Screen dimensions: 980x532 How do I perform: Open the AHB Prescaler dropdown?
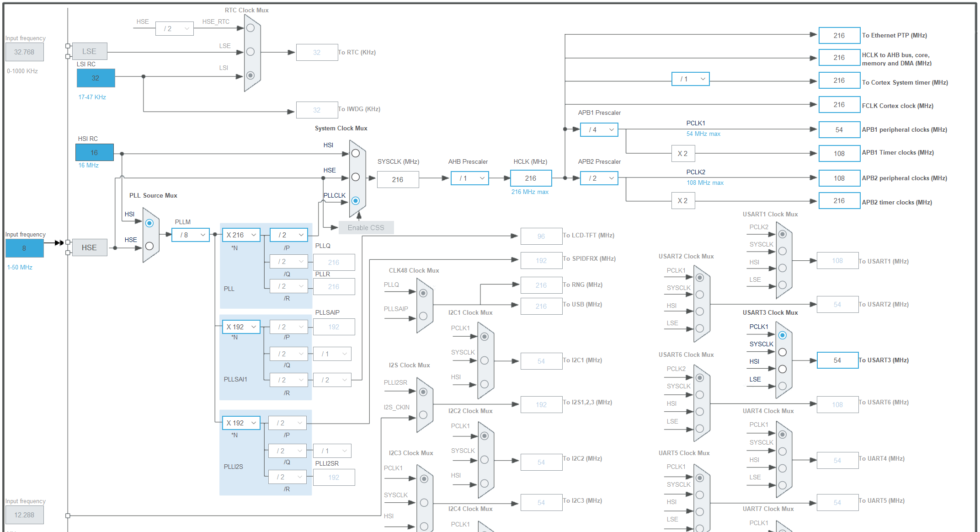click(x=470, y=178)
